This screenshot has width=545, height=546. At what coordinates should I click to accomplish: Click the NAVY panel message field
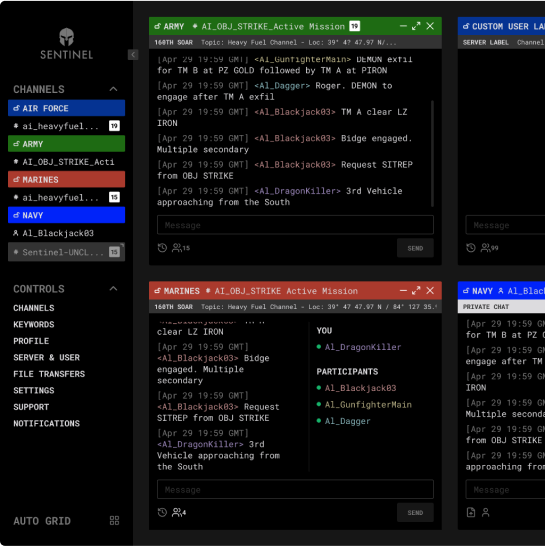(505, 489)
